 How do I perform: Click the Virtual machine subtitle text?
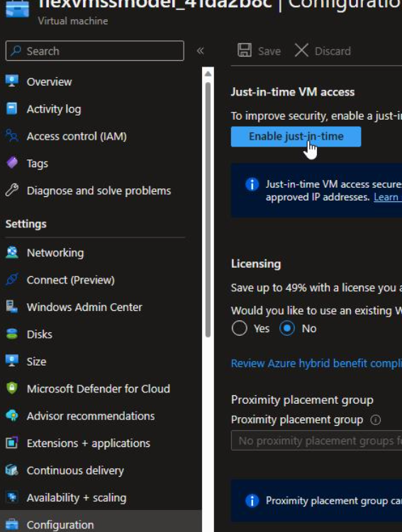click(73, 21)
